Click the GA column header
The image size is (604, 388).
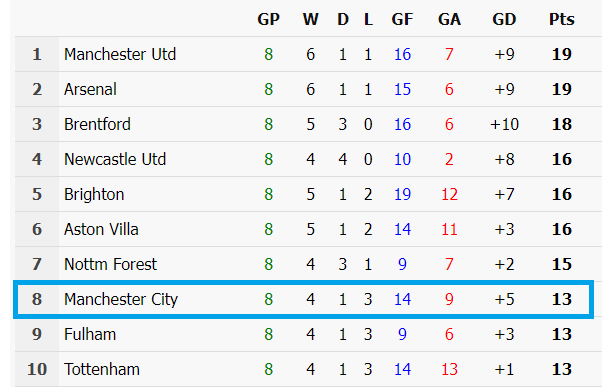449,19
